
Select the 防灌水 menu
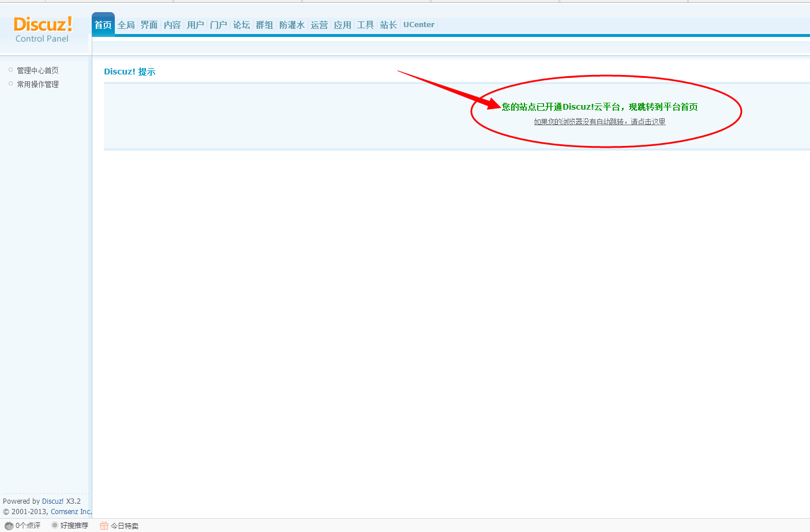tap(292, 25)
